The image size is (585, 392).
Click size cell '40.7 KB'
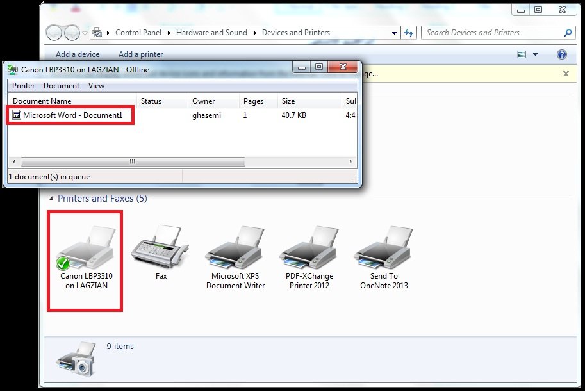coord(293,115)
